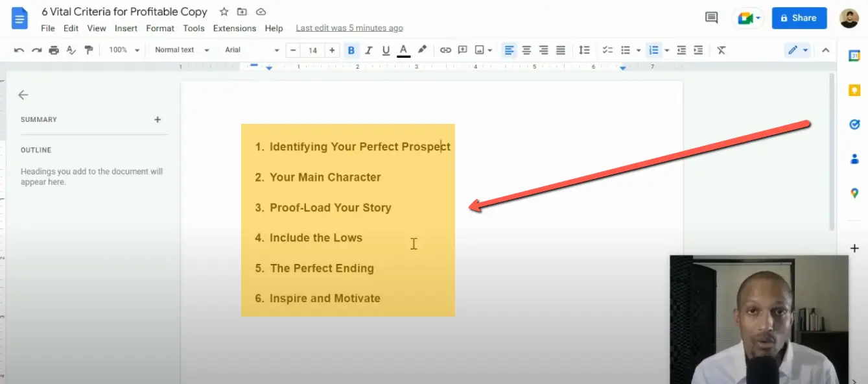Viewport: 868px width, 384px height.
Task: Add a comment via the toolbar
Action: [463, 49]
